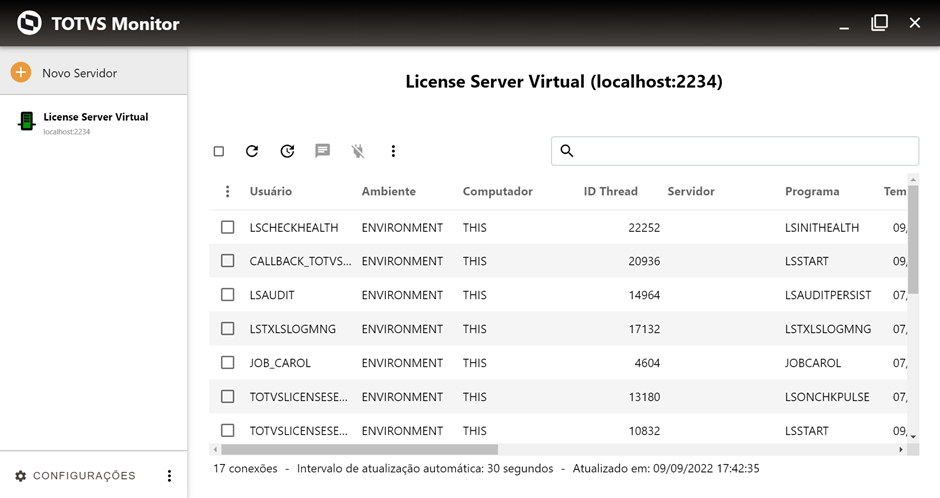Select License Server Virtual in the sidebar

(94, 122)
